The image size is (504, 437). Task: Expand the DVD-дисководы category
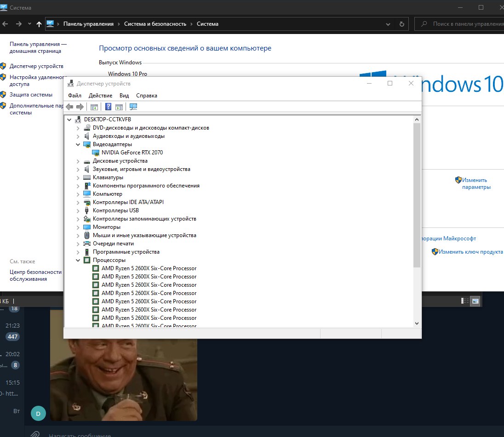point(78,128)
